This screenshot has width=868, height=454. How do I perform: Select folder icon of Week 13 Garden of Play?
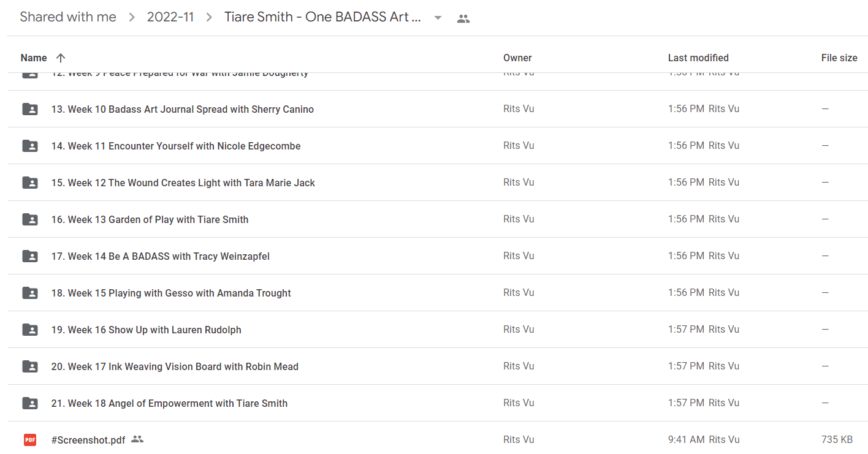(30, 219)
